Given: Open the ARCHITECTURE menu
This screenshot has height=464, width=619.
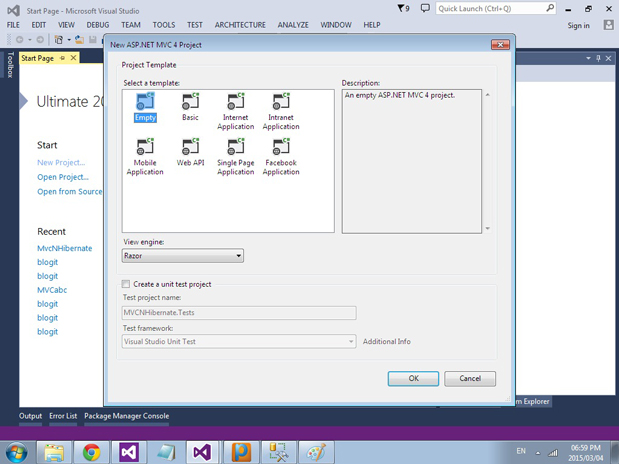Looking at the screenshot, I should [x=240, y=25].
